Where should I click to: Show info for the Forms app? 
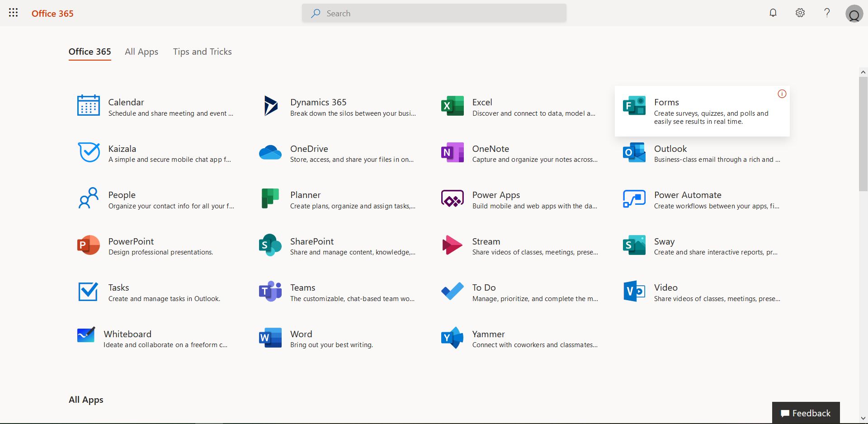pyautogui.click(x=782, y=94)
